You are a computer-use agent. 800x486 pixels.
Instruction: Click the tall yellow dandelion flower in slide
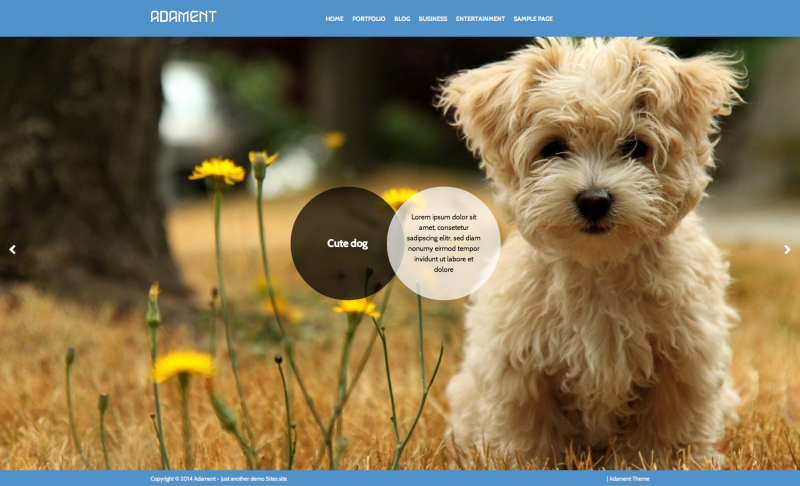click(x=217, y=171)
